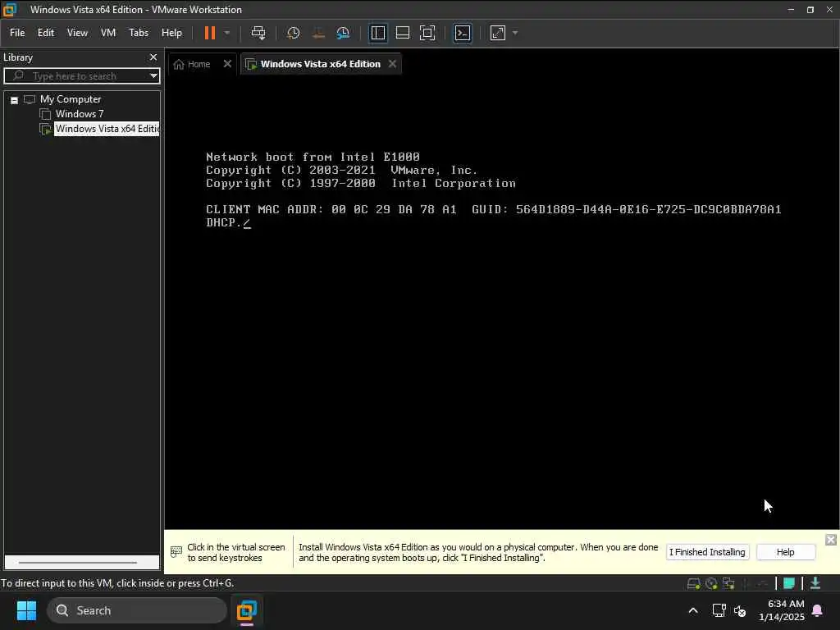Viewport: 840px width, 630px height.
Task: Open the File menu
Action: [17, 33]
